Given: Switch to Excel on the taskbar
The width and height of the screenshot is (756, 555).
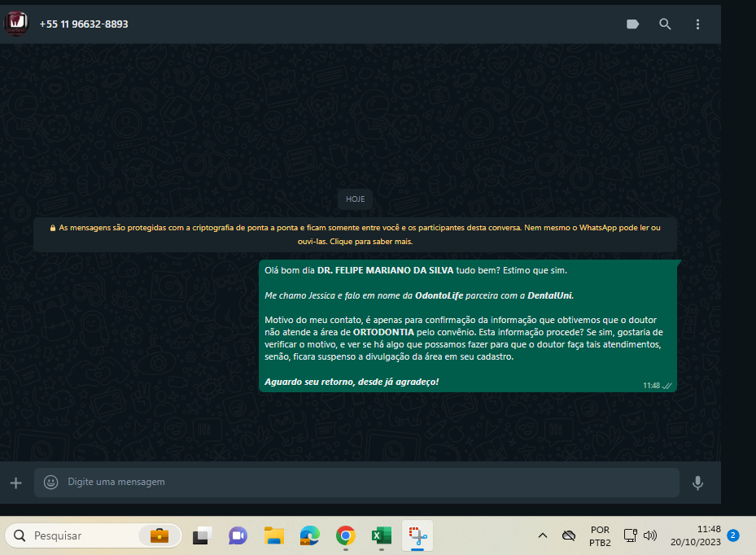Looking at the screenshot, I should [382, 535].
